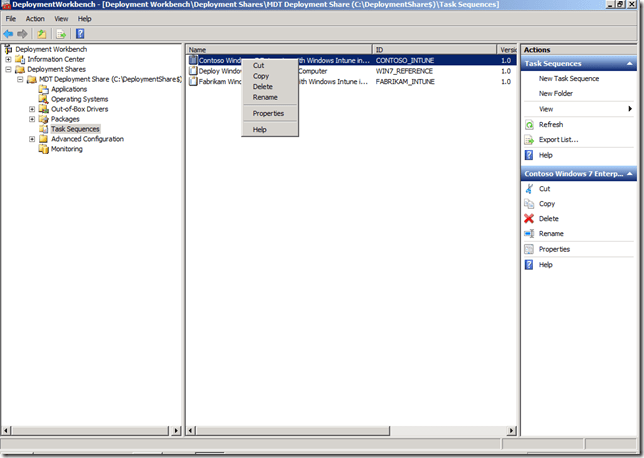The image size is (644, 458).
Task: Collapse the Deployment Shares tree node
Action: coord(8,69)
